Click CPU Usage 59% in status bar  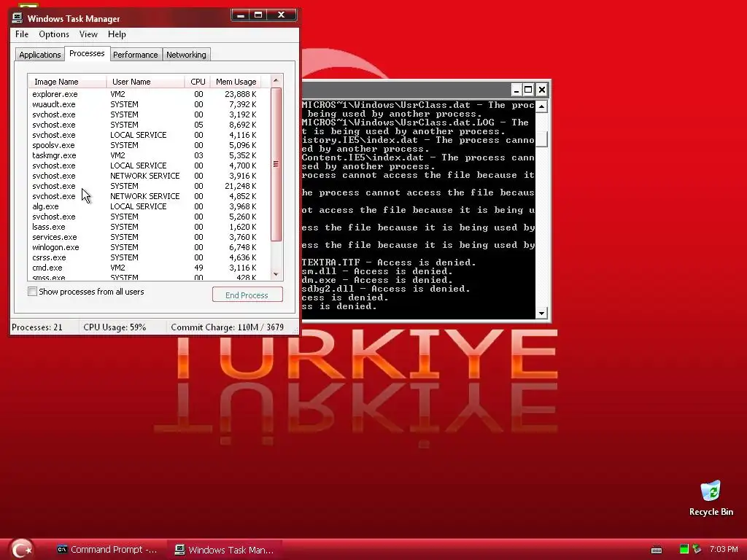click(115, 327)
